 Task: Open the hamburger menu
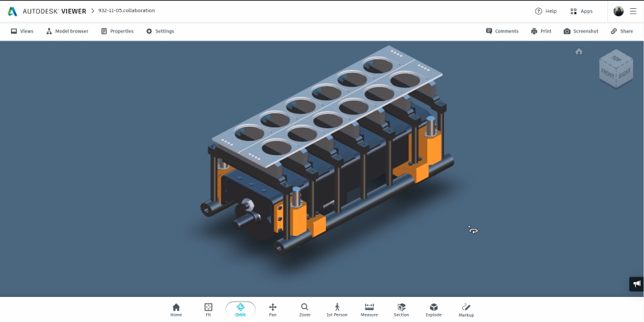[x=633, y=11]
